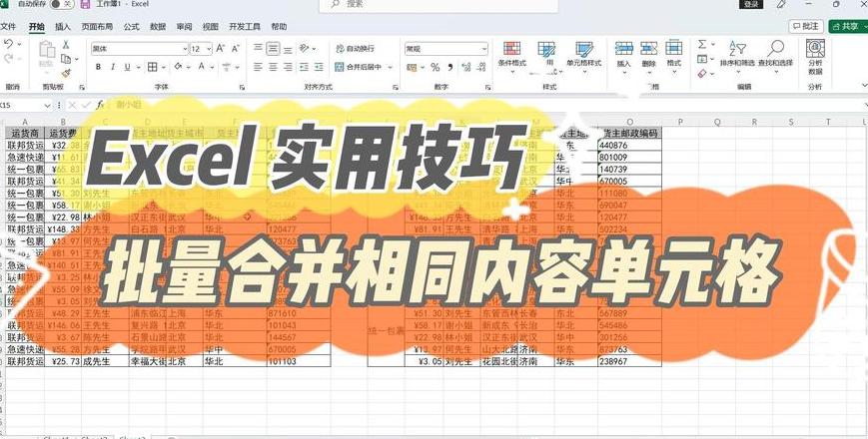
Task: Switch to the 数据 tab
Action: click(x=158, y=27)
